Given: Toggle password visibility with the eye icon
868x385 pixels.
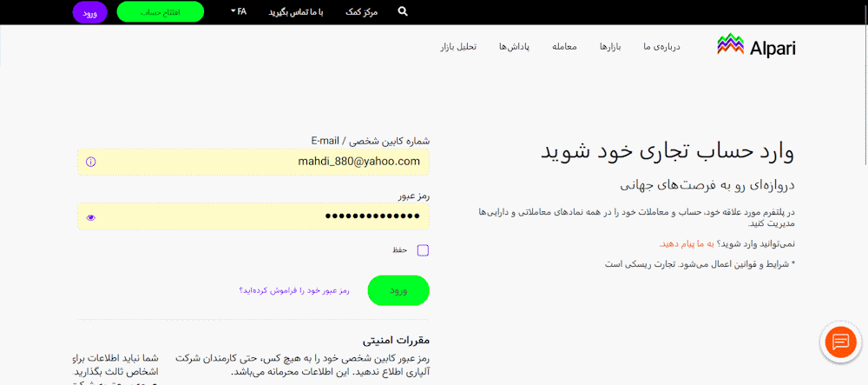Looking at the screenshot, I should click(91, 218).
